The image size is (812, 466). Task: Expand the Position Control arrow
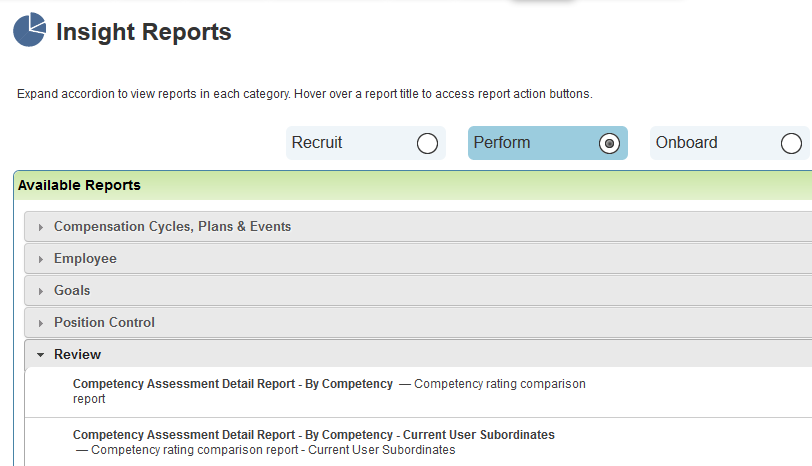(x=40, y=324)
